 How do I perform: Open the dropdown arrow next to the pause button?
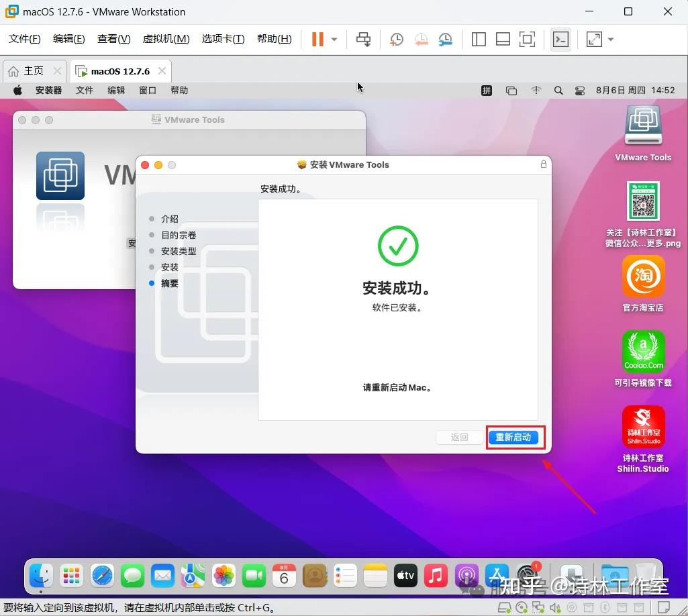tap(334, 39)
